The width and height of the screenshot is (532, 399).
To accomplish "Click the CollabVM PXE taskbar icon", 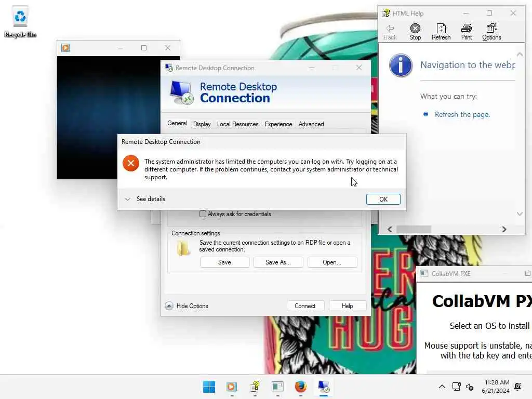I will (x=277, y=387).
